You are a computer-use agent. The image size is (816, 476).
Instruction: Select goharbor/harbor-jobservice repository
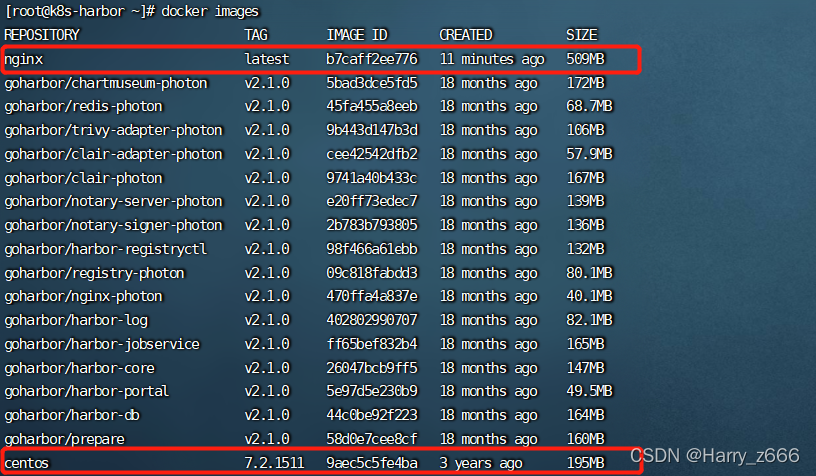point(102,344)
